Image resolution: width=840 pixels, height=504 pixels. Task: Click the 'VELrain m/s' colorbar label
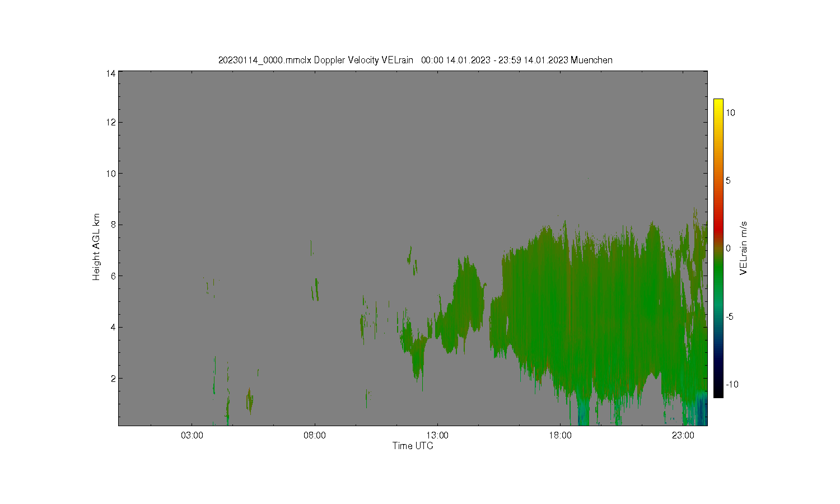[744, 248]
